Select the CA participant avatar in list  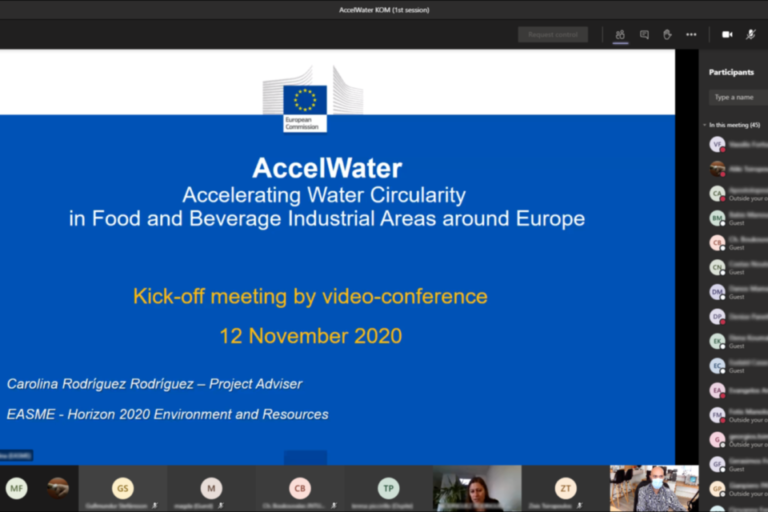click(717, 193)
